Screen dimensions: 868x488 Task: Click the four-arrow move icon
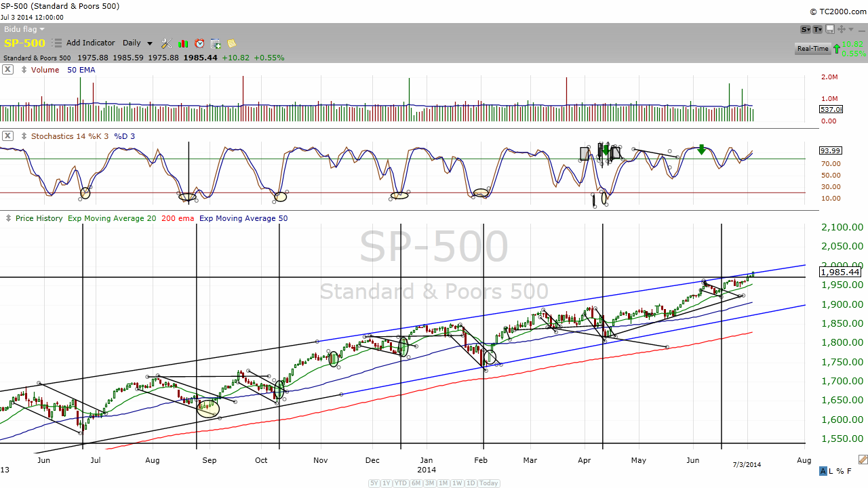click(842, 29)
